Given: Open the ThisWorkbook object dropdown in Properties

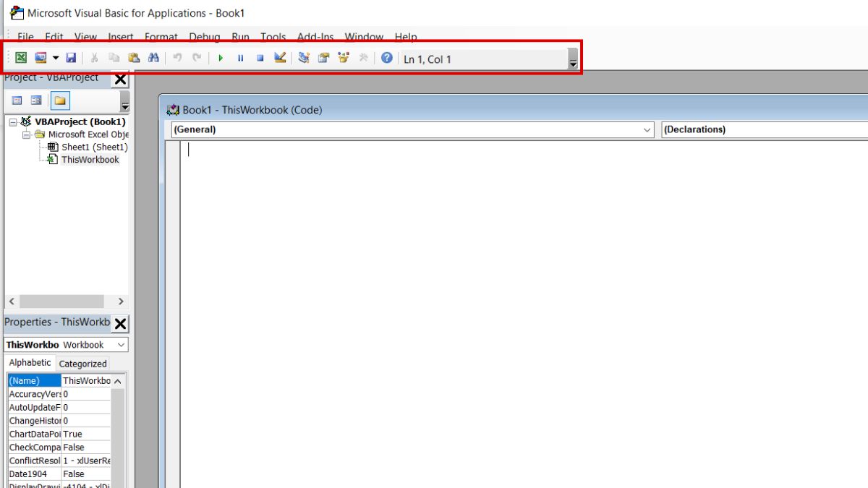Looking at the screenshot, I should pyautogui.click(x=121, y=345).
